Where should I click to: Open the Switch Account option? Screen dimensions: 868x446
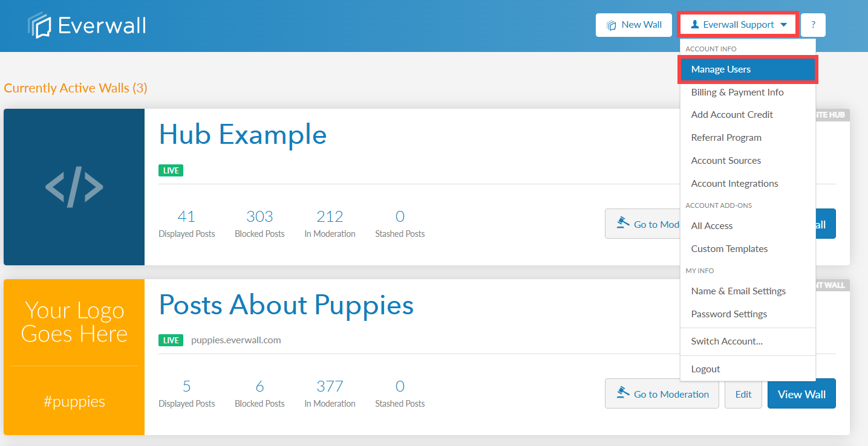726,341
